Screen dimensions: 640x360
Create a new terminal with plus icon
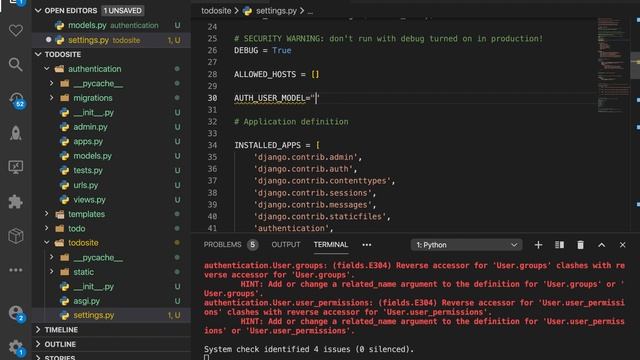pos(538,245)
